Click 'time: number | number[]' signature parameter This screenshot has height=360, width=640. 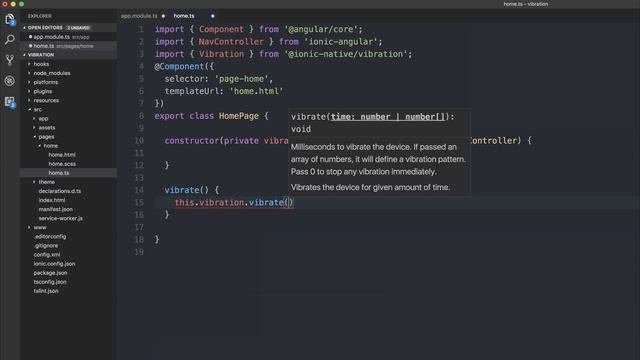[387, 117]
